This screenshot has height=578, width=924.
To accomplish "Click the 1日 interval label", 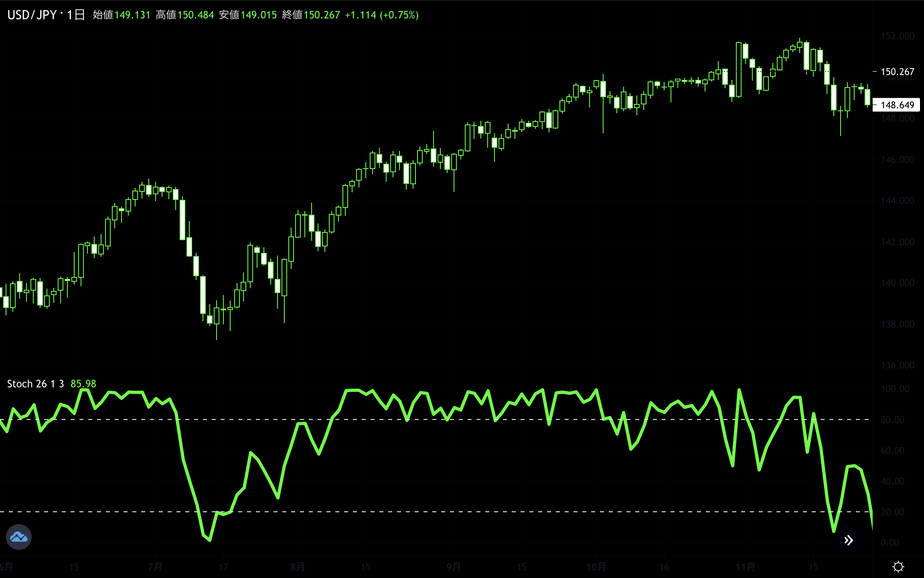I will (x=76, y=15).
